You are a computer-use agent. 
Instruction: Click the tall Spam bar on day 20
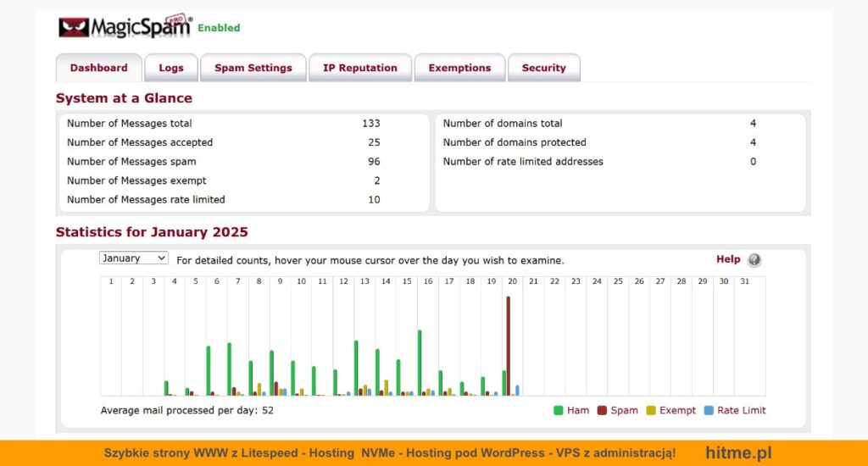[x=509, y=347]
